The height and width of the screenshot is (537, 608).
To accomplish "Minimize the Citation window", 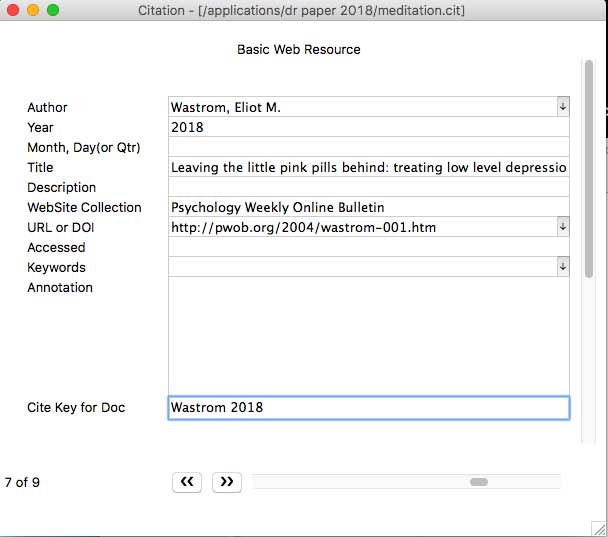I will [33, 10].
